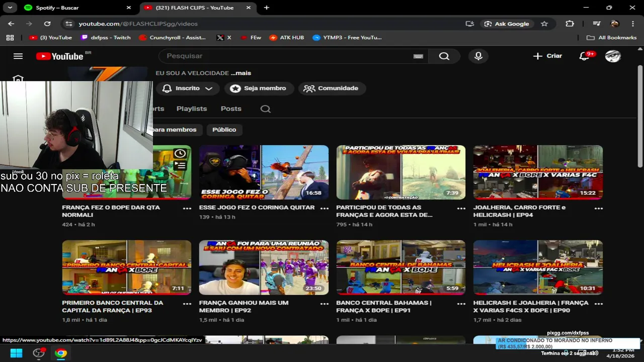The width and height of the screenshot is (644, 362).
Task: Click title HELICRASH E JOALHERIA | FRANÇA
Action: 531,306
